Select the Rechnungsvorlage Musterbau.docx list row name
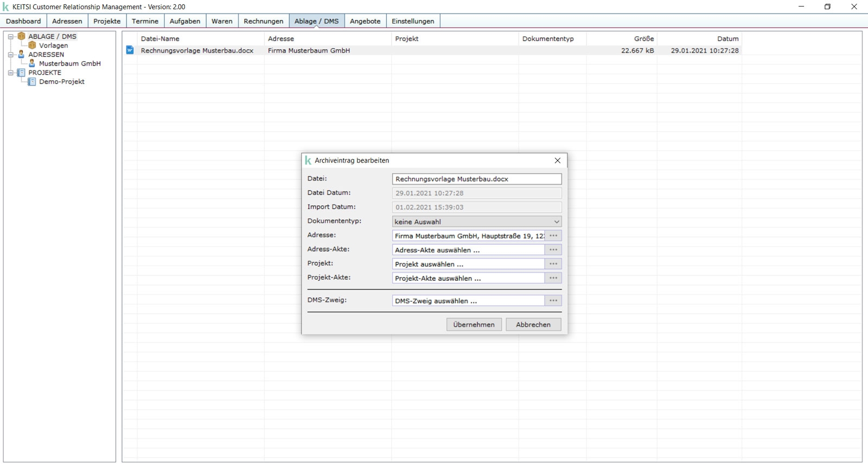Image resolution: width=868 pixels, height=465 pixels. 197,50
